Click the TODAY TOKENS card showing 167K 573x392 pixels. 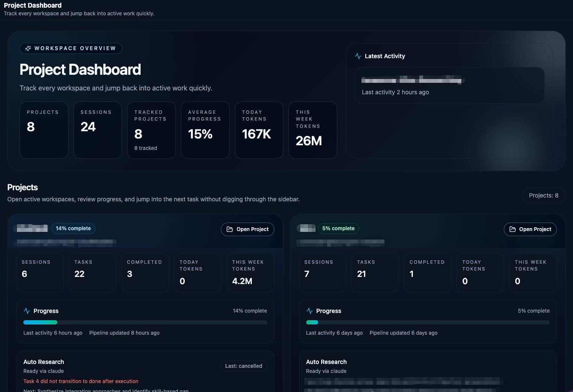click(259, 130)
